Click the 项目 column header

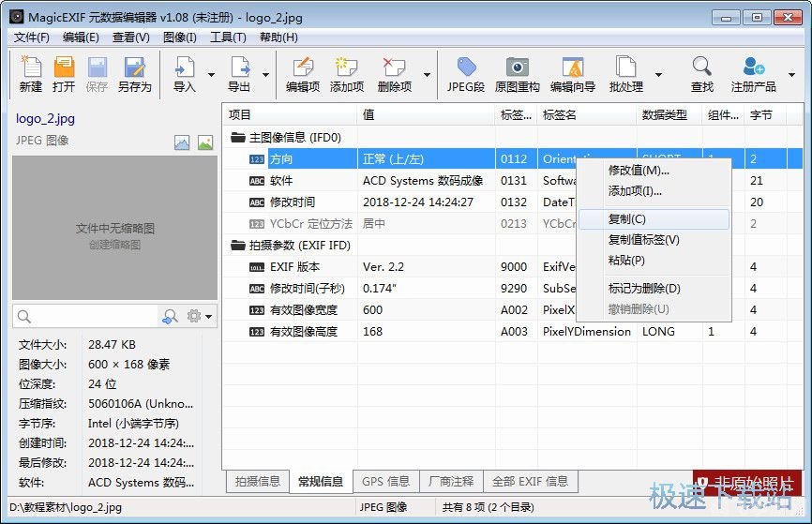[290, 114]
